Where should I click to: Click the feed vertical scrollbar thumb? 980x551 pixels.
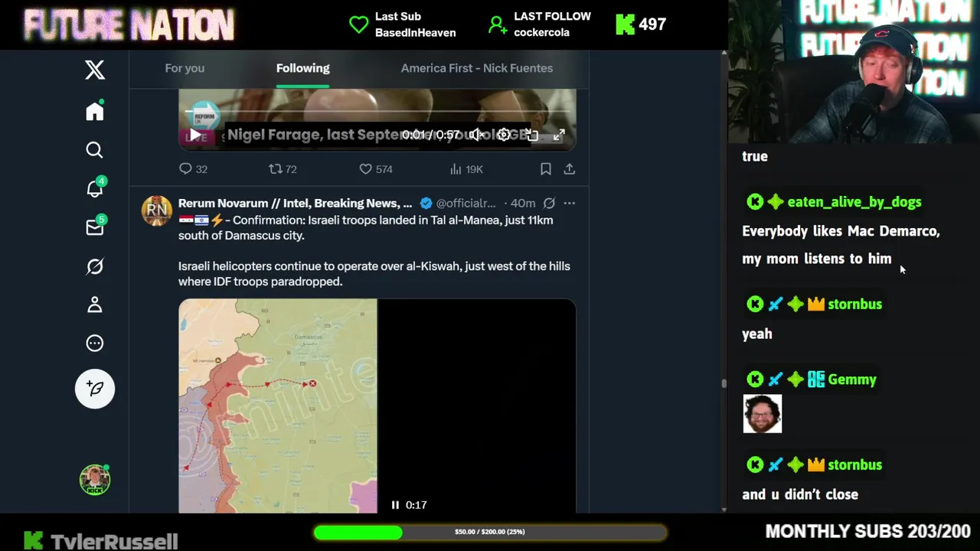[724, 383]
